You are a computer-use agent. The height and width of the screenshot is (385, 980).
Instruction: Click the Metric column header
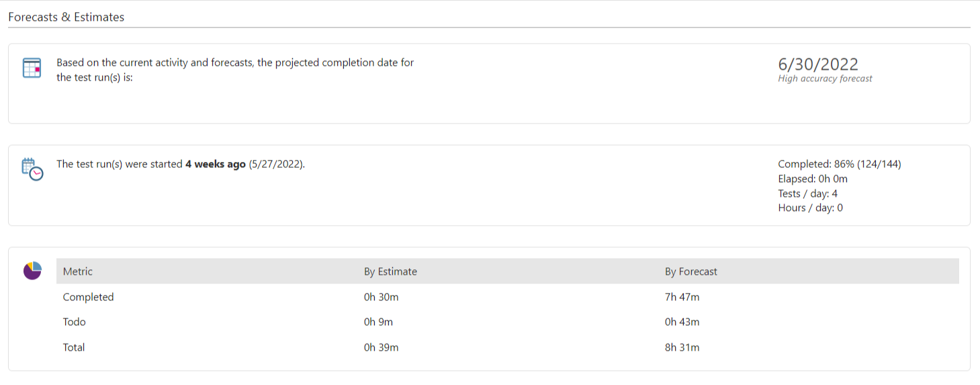point(78,271)
